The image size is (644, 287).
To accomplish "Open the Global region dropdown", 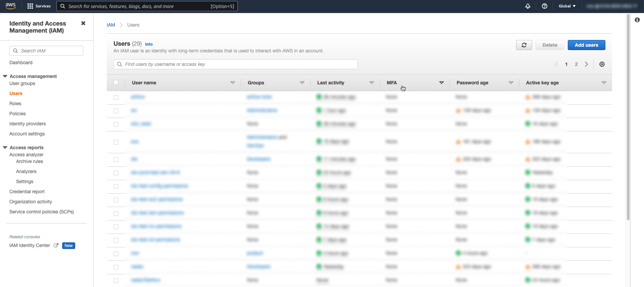I will click(x=567, y=6).
